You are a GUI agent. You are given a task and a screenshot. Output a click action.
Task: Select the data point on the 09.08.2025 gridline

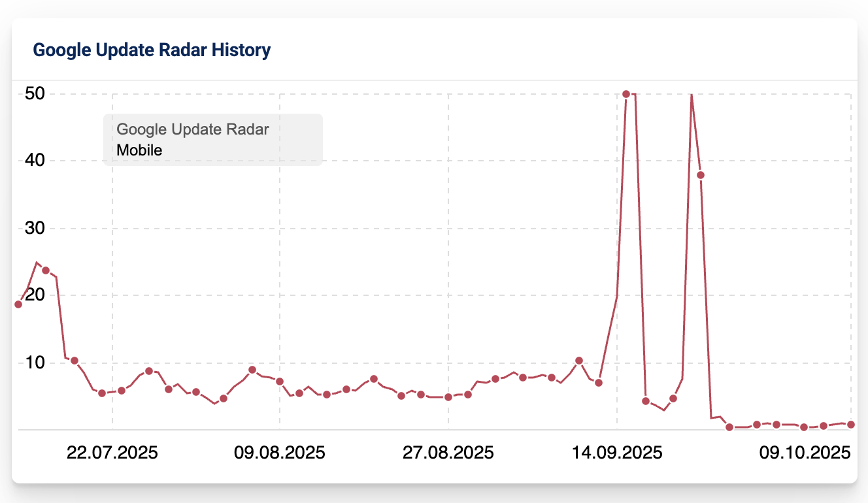pos(280,381)
